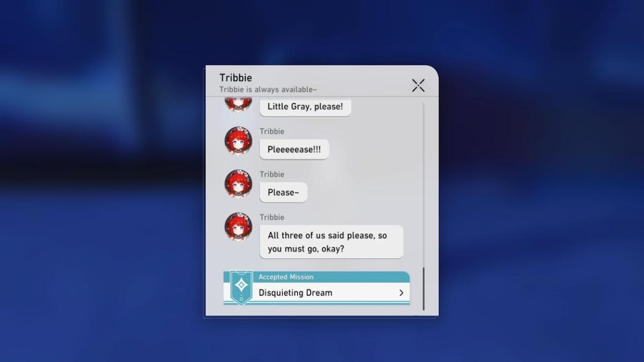Close the Tribbie chat window

(418, 85)
